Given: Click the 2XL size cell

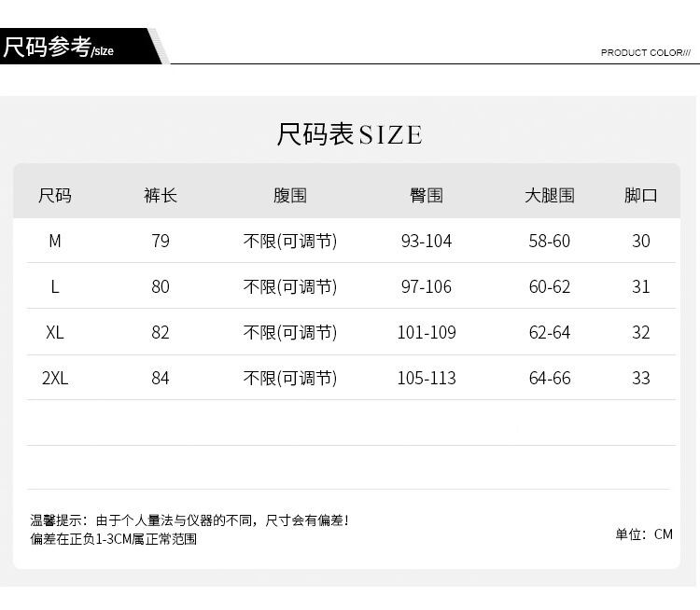Looking at the screenshot, I should pyautogui.click(x=55, y=378).
